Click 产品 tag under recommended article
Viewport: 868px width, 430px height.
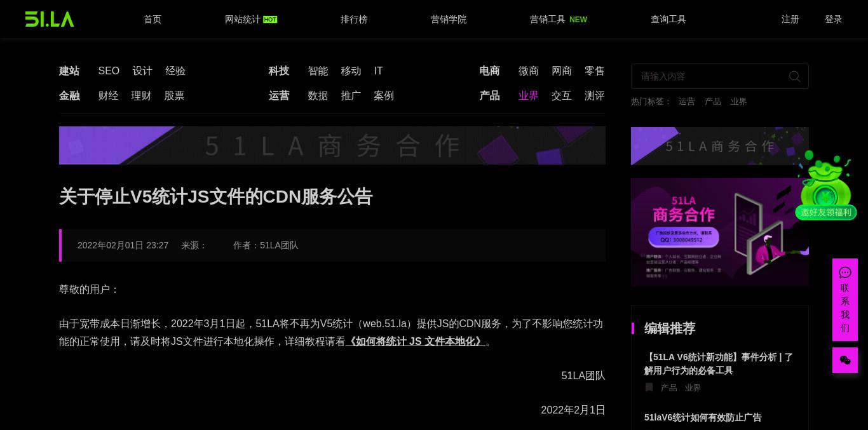669,387
